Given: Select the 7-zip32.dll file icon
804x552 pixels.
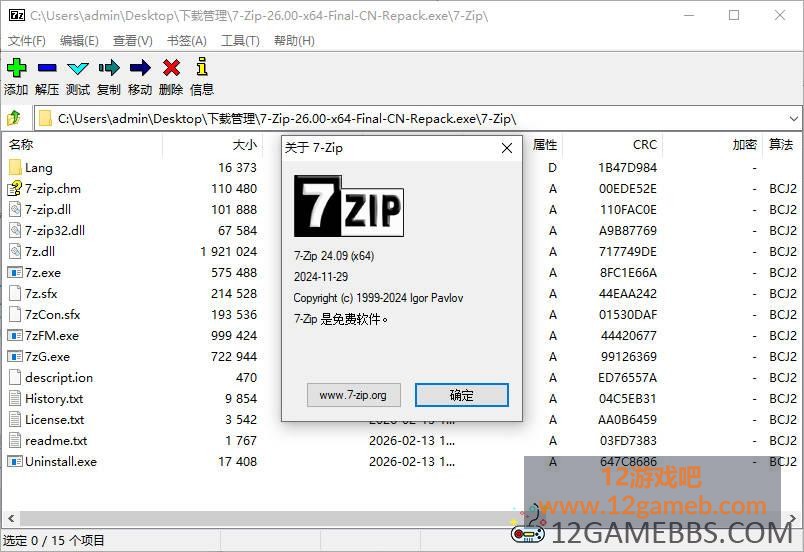Looking at the screenshot, I should (x=15, y=230).
